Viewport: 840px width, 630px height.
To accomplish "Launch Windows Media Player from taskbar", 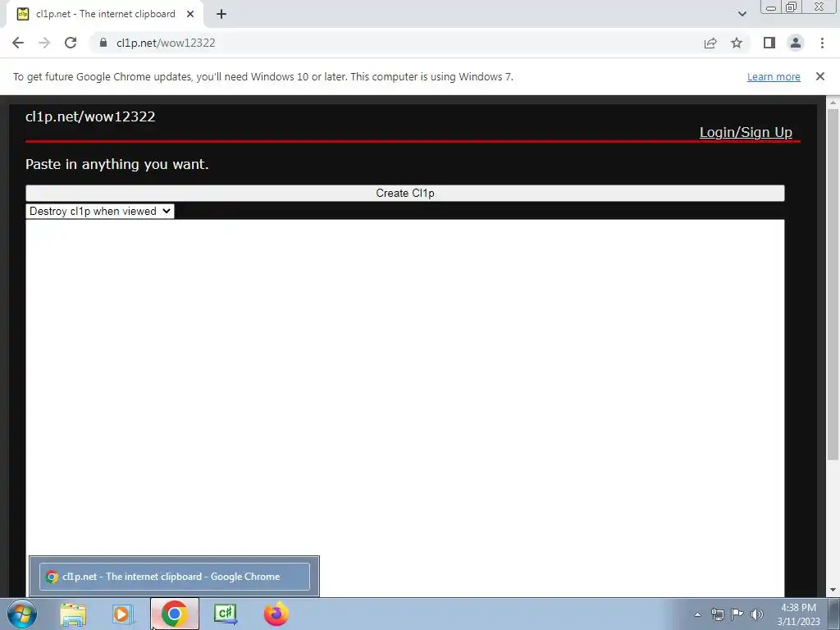I will [x=122, y=614].
